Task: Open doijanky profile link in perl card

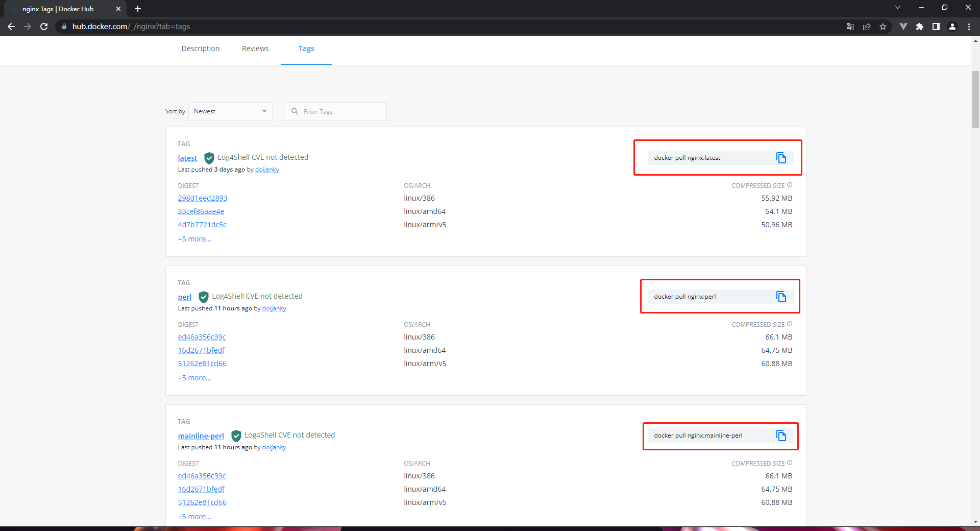Action: coord(274,308)
